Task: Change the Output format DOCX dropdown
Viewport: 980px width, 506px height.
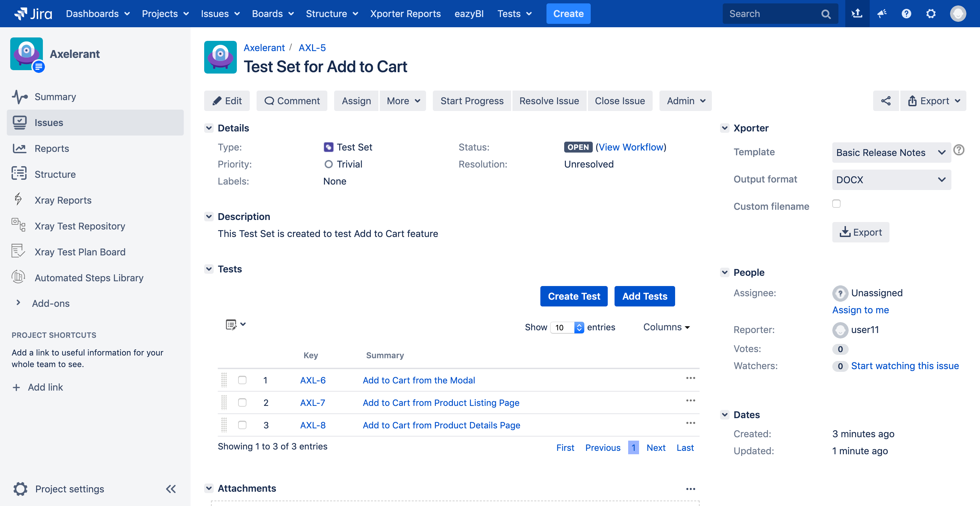Action: pos(891,179)
